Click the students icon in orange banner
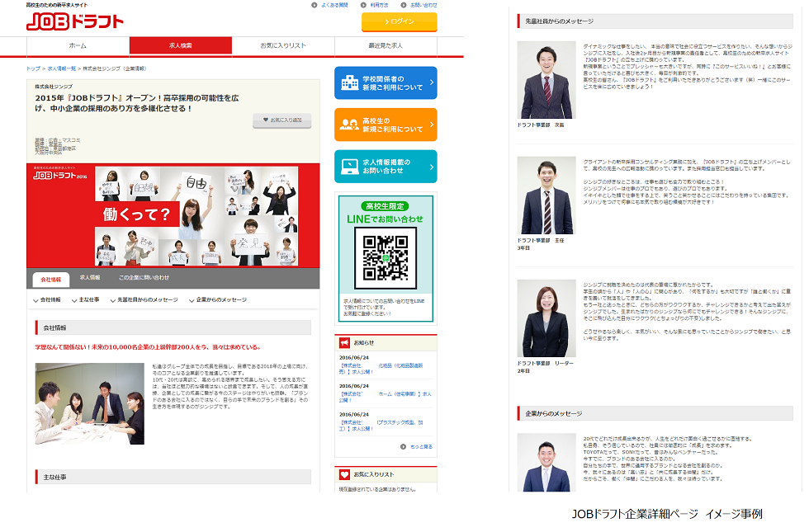The width and height of the screenshot is (809, 532). click(349, 125)
